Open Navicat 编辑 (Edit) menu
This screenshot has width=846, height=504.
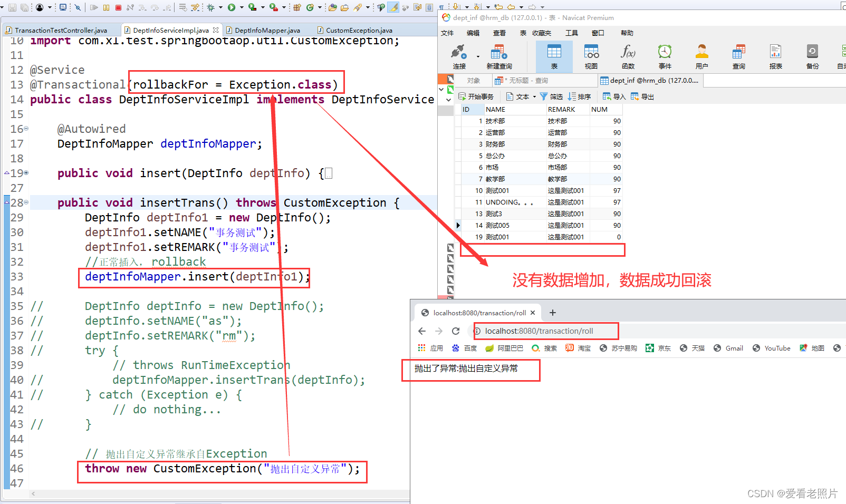(473, 33)
